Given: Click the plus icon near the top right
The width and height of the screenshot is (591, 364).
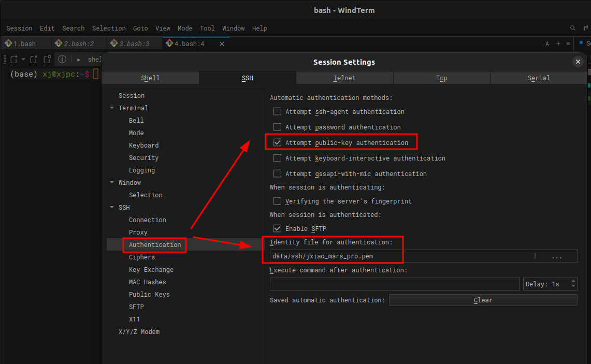Looking at the screenshot, I should [x=558, y=43].
